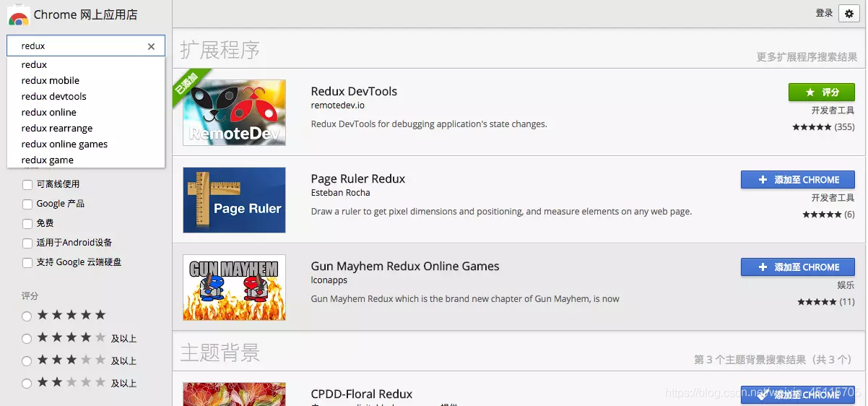The width and height of the screenshot is (868, 406).
Task: Choose the 'redux mobile' suggestion
Action: click(x=86, y=80)
